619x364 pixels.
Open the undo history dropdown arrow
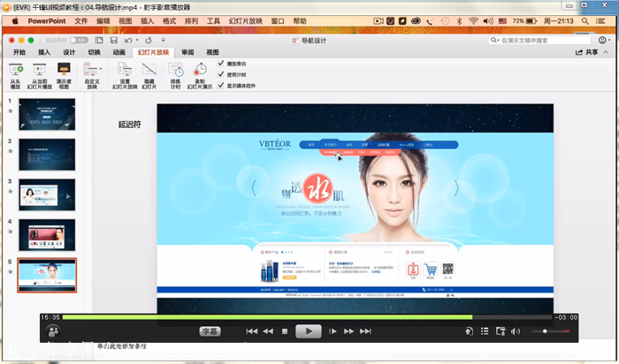click(x=137, y=40)
